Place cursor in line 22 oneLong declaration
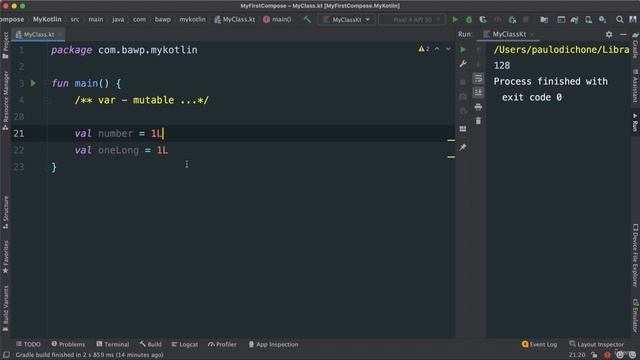The image size is (640, 360). click(121, 150)
